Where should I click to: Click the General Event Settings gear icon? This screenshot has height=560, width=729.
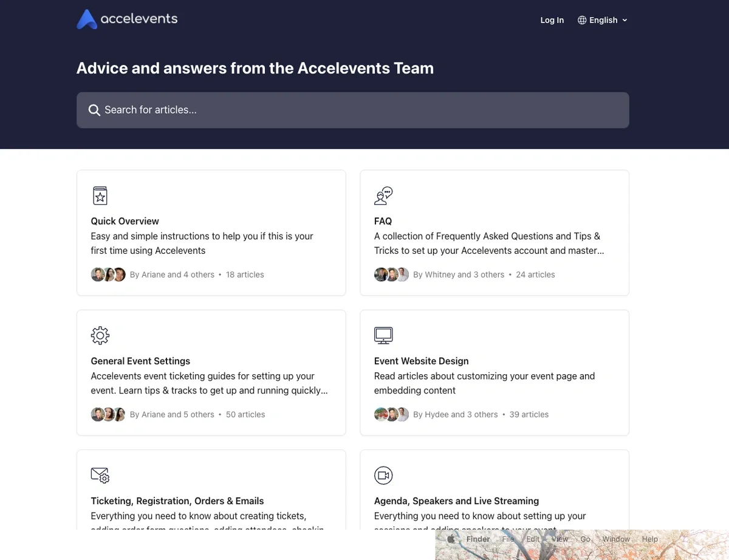point(100,335)
